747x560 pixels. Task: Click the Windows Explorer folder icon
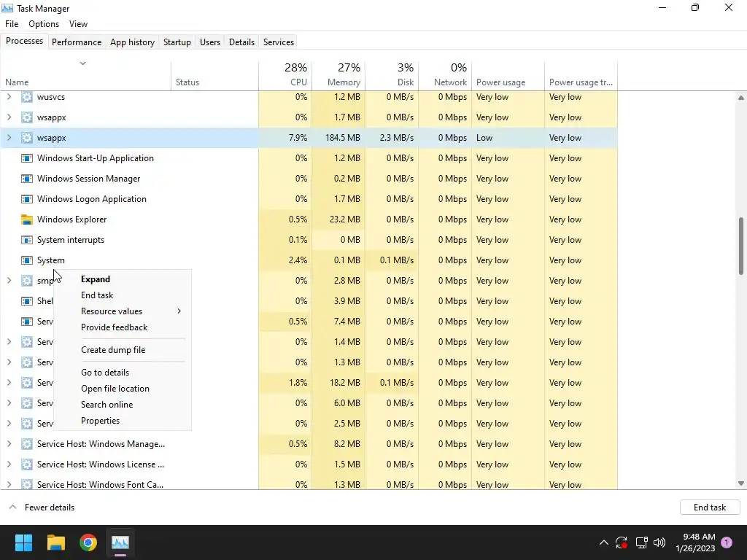pyautogui.click(x=27, y=219)
